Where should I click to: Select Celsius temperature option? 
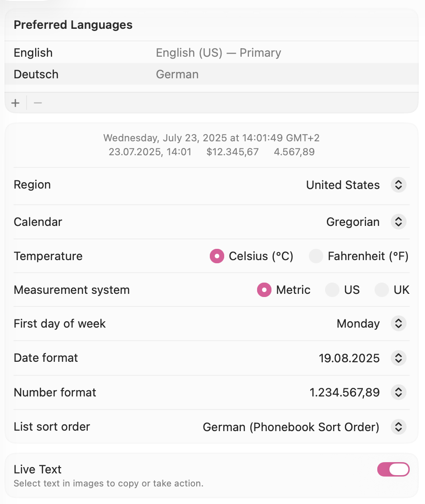tap(217, 256)
